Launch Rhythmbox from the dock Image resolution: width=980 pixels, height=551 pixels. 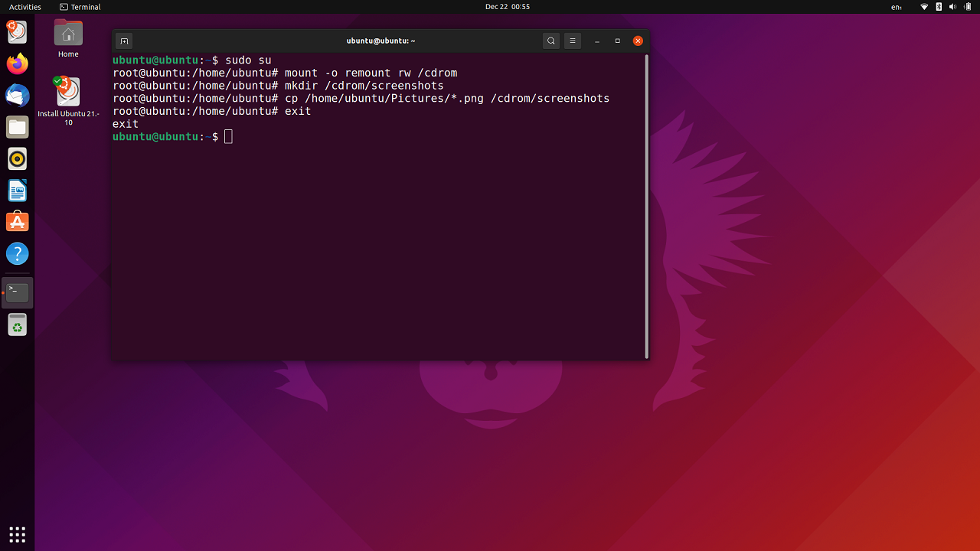(x=17, y=159)
